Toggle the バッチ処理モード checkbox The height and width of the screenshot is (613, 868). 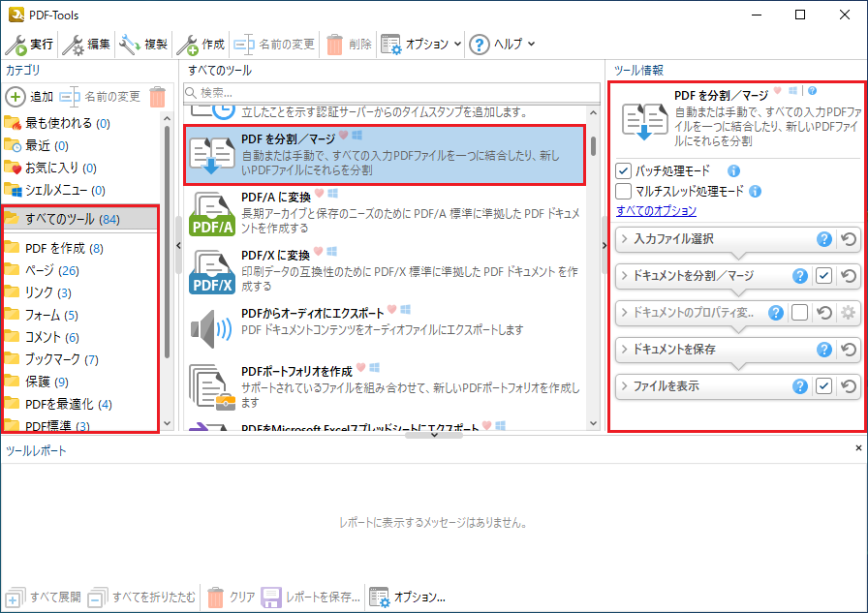[x=623, y=171]
